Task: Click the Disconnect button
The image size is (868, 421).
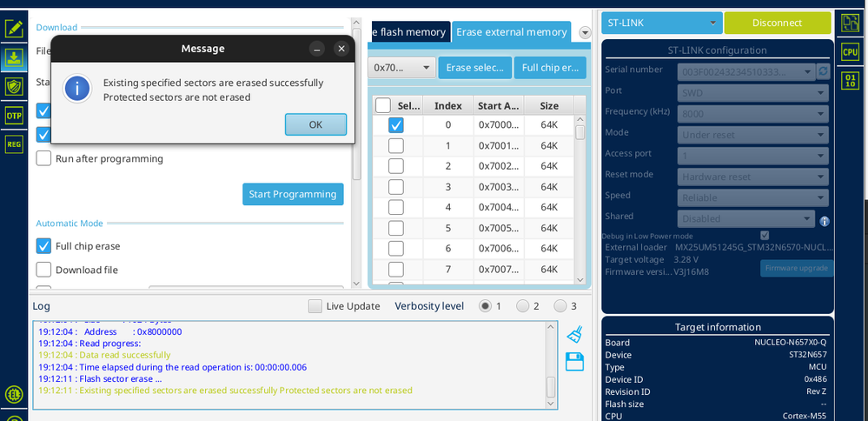Action: pos(778,23)
